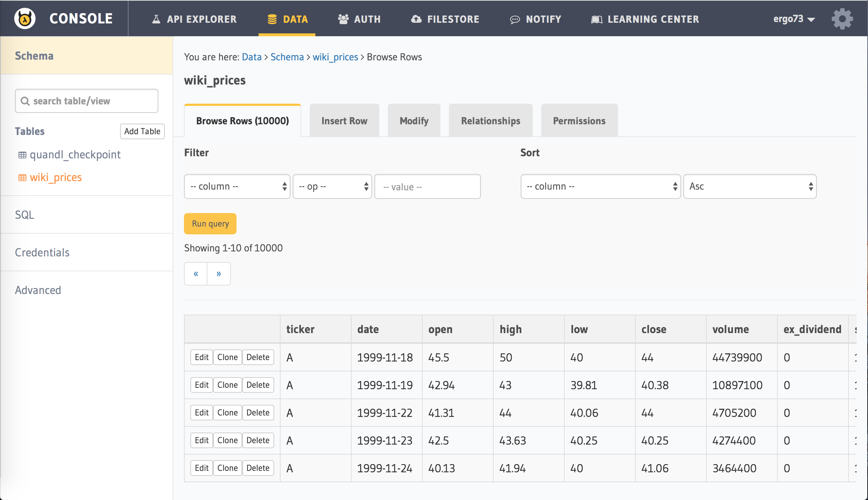Open the Filter column dropdown

coord(237,186)
